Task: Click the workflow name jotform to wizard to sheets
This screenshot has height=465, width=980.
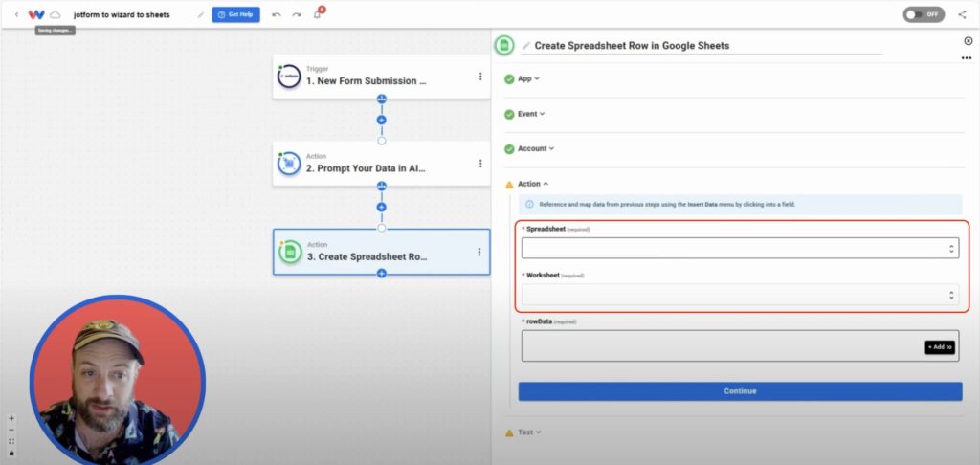Action: point(122,14)
